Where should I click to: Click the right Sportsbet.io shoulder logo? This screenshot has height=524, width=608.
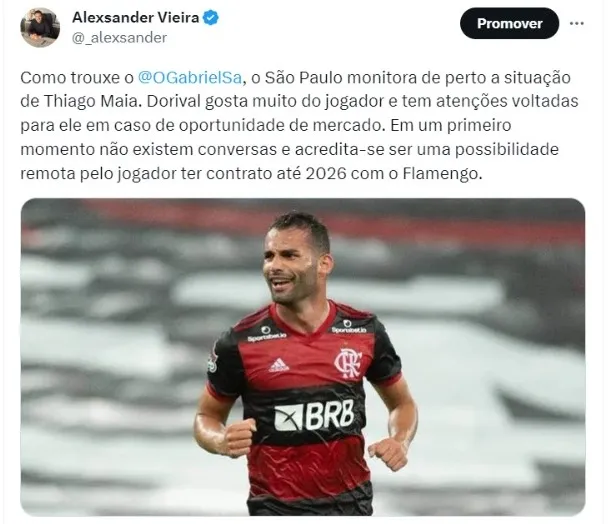(349, 327)
